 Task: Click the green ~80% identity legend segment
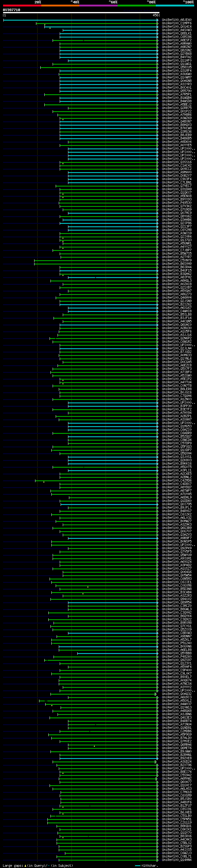[136, 6]
